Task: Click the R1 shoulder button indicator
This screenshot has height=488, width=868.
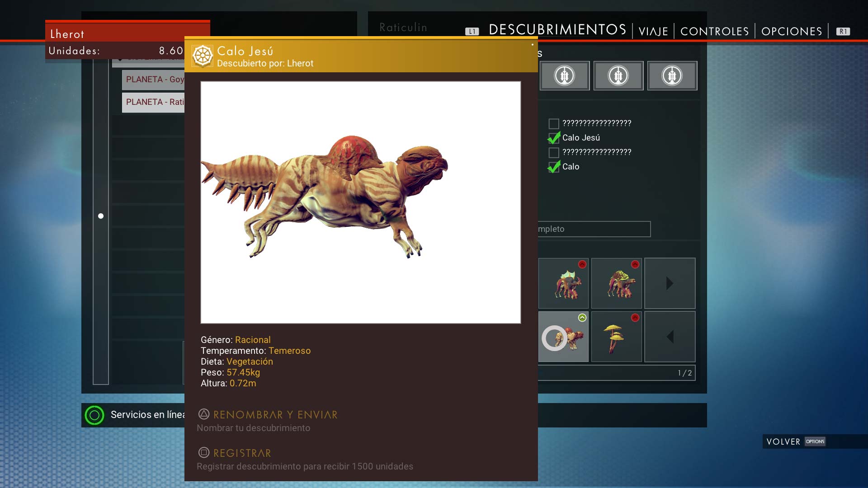Action: click(x=843, y=32)
